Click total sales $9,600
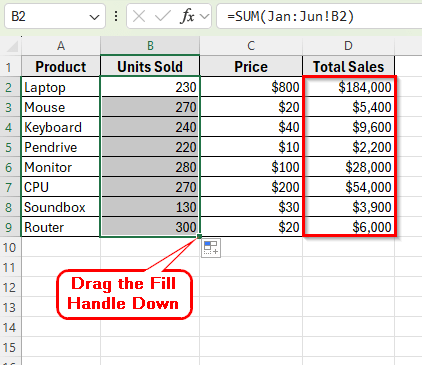 click(349, 127)
